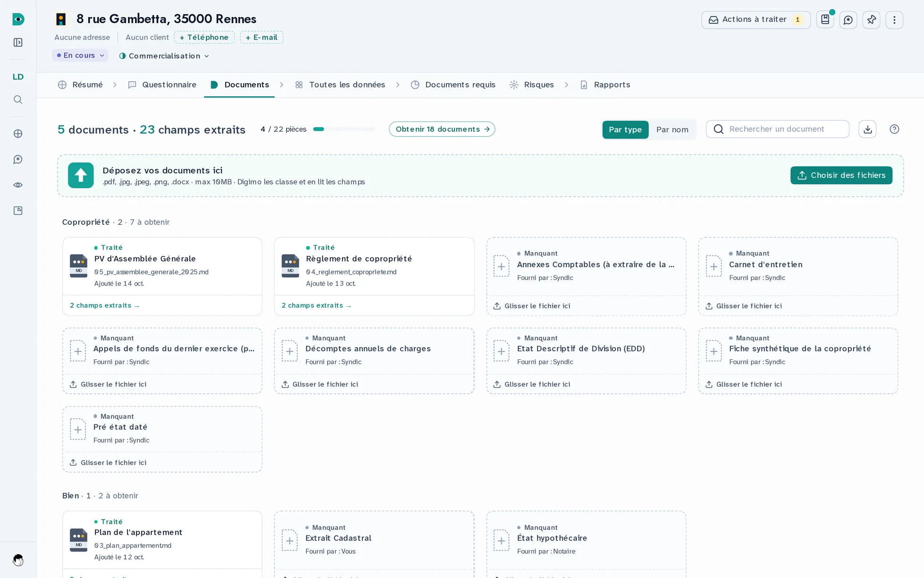The image size is (924, 578).
Task: Open the En cours status dropdown
Action: pyautogui.click(x=80, y=55)
